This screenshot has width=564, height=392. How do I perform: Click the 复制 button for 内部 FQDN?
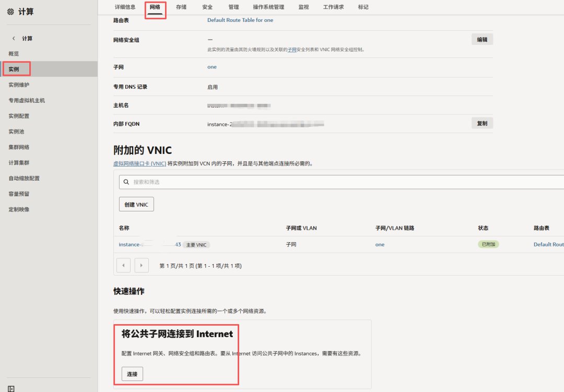(482, 123)
